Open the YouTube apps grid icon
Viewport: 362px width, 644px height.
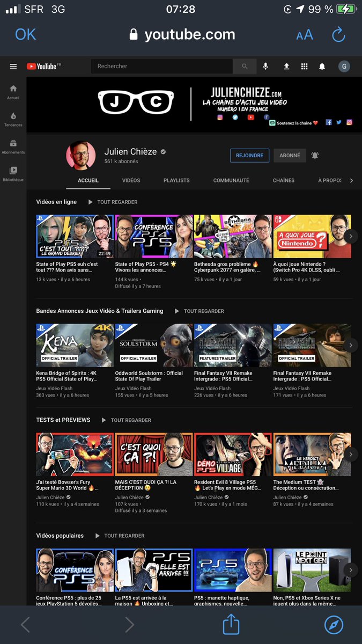(304, 66)
